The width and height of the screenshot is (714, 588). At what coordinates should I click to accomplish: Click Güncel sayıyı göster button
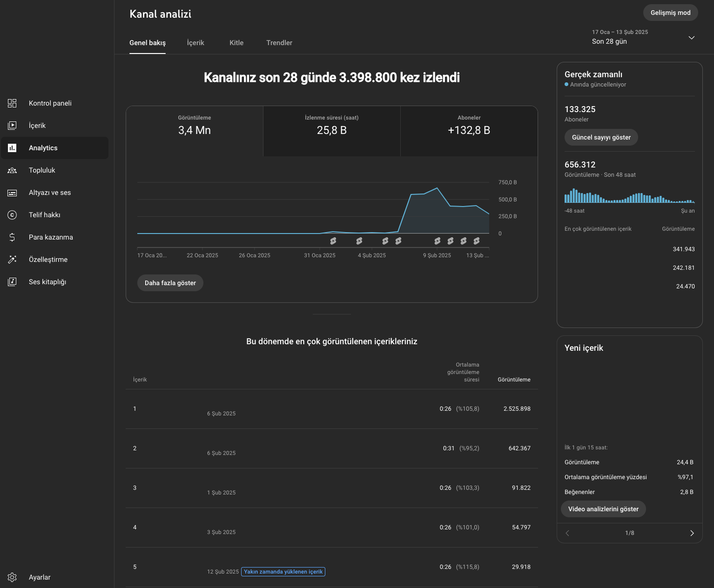pos(601,137)
